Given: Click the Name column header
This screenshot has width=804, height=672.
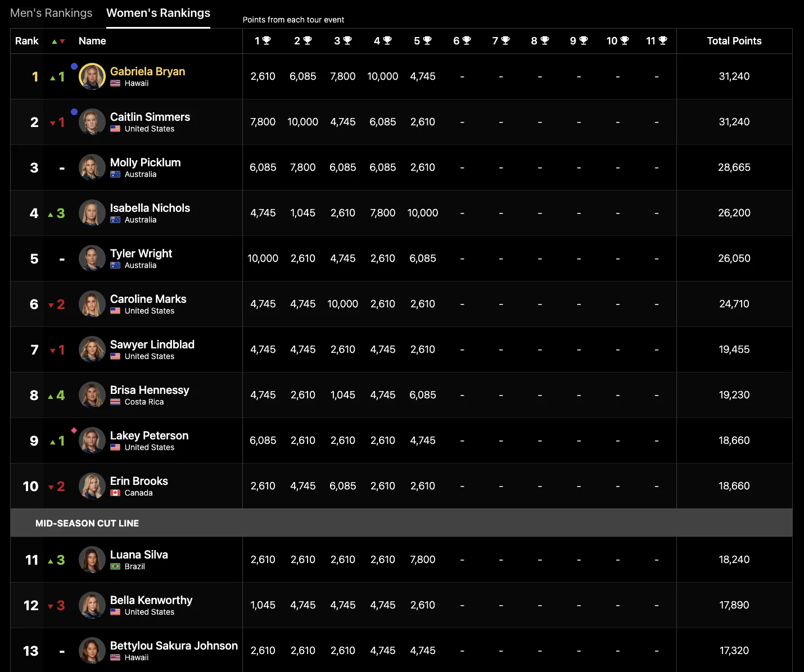Looking at the screenshot, I should point(92,40).
